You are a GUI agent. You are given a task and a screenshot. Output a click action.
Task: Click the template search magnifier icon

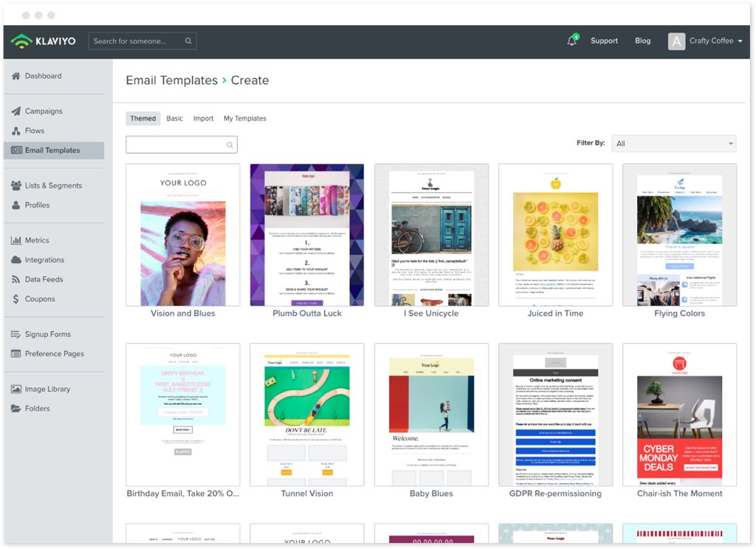pyautogui.click(x=230, y=145)
